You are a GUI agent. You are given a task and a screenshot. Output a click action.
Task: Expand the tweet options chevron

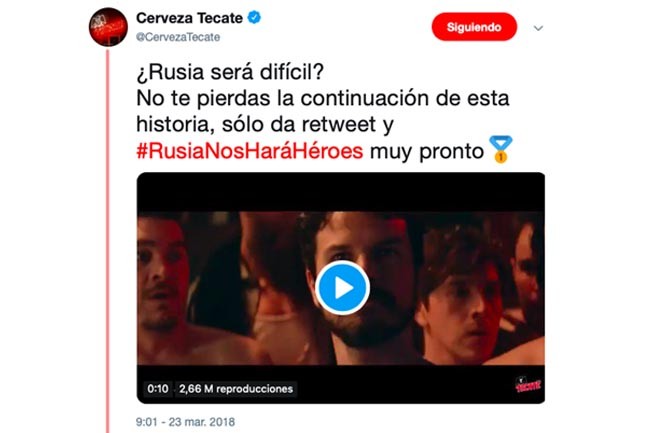point(538,28)
